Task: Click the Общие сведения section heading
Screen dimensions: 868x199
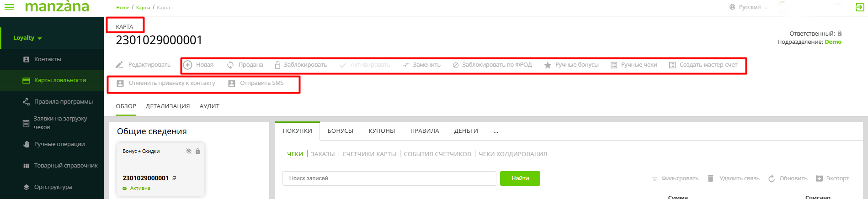Action: (x=152, y=131)
